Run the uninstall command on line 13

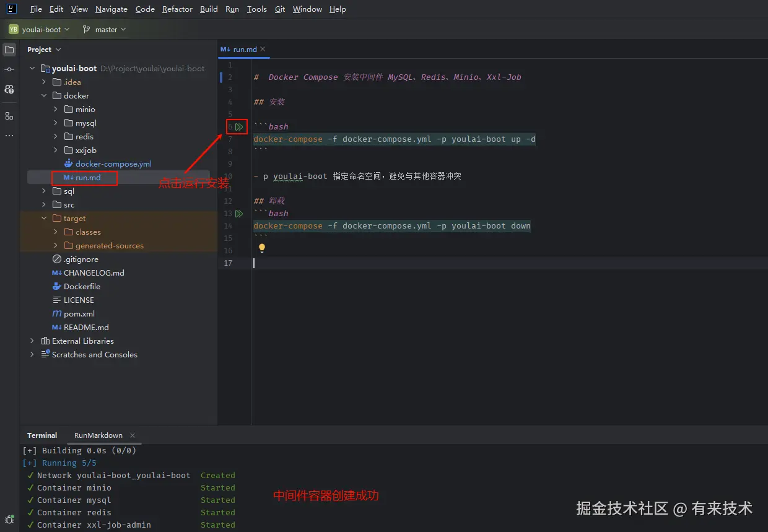click(239, 213)
